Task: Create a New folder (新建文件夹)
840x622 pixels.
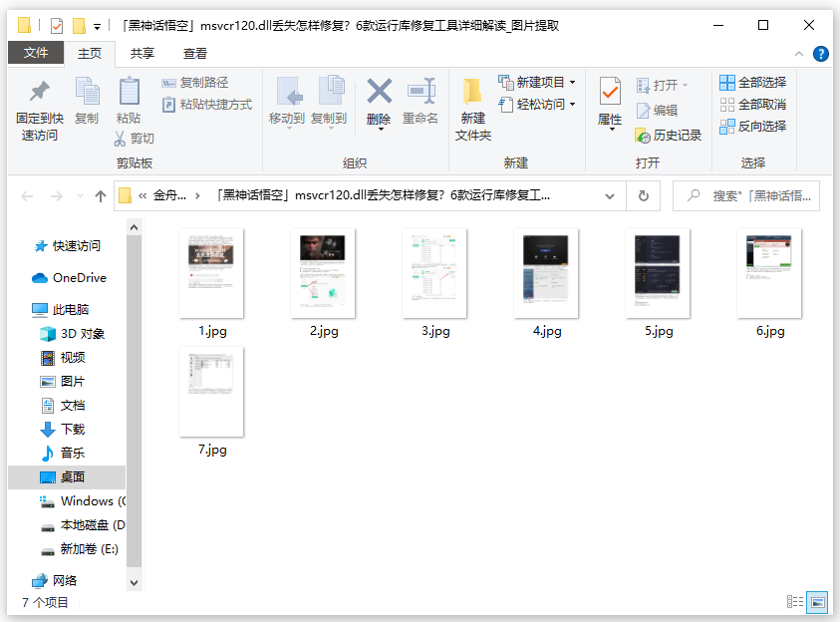Action: pos(473,111)
